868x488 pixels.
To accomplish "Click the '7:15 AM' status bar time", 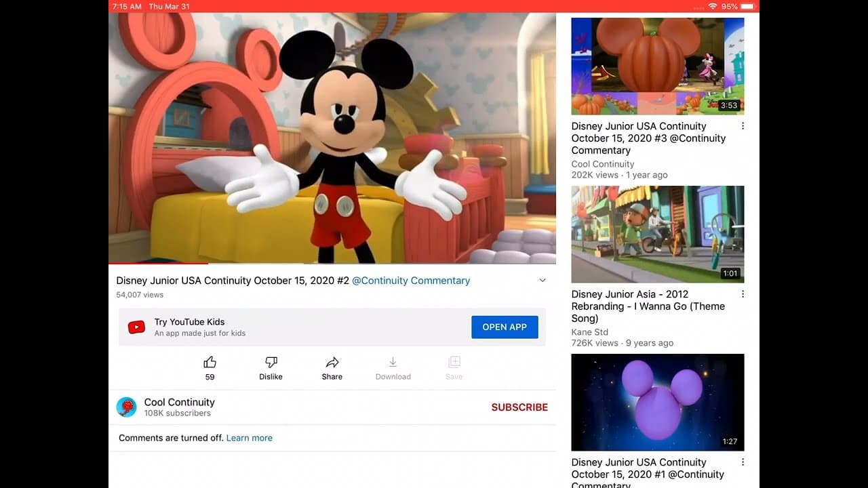I will [x=127, y=6].
